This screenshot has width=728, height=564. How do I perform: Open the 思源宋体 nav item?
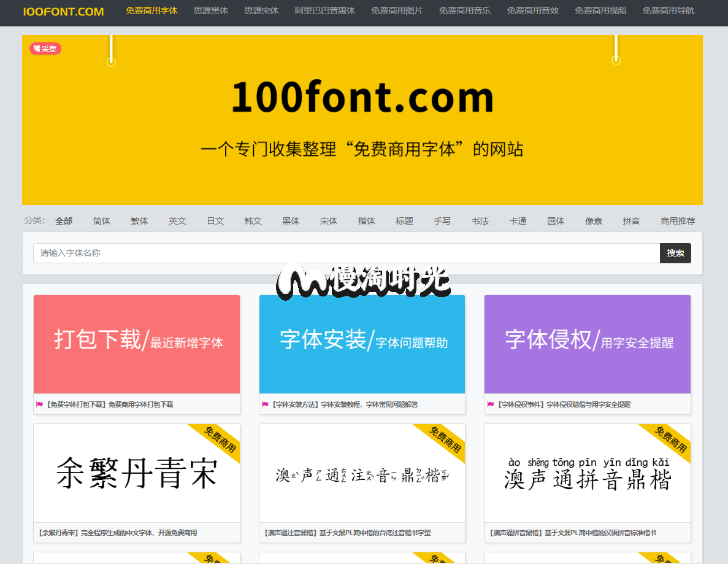click(x=261, y=10)
